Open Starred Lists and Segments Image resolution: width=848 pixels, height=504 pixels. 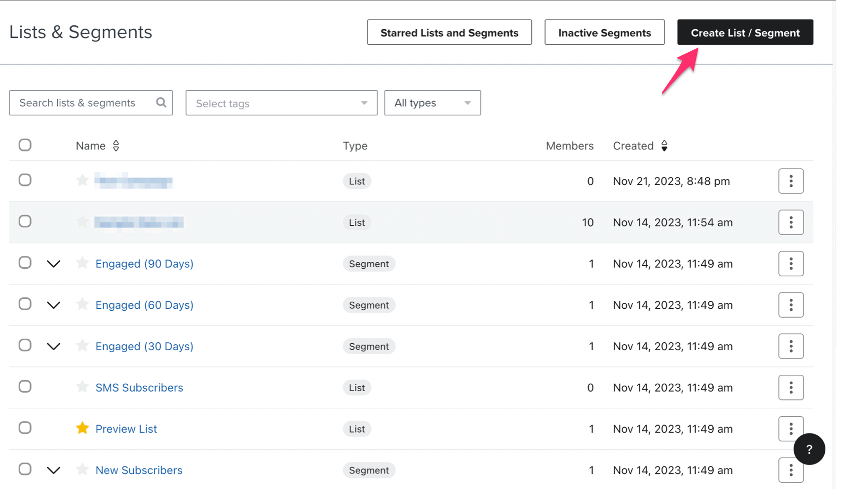pyautogui.click(x=449, y=33)
